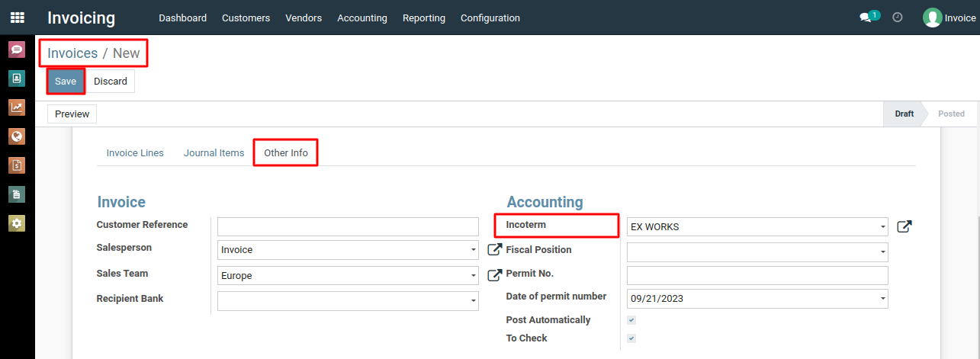Image resolution: width=980 pixels, height=359 pixels.
Task: Open external link next to Incoterm field
Action: (904, 226)
